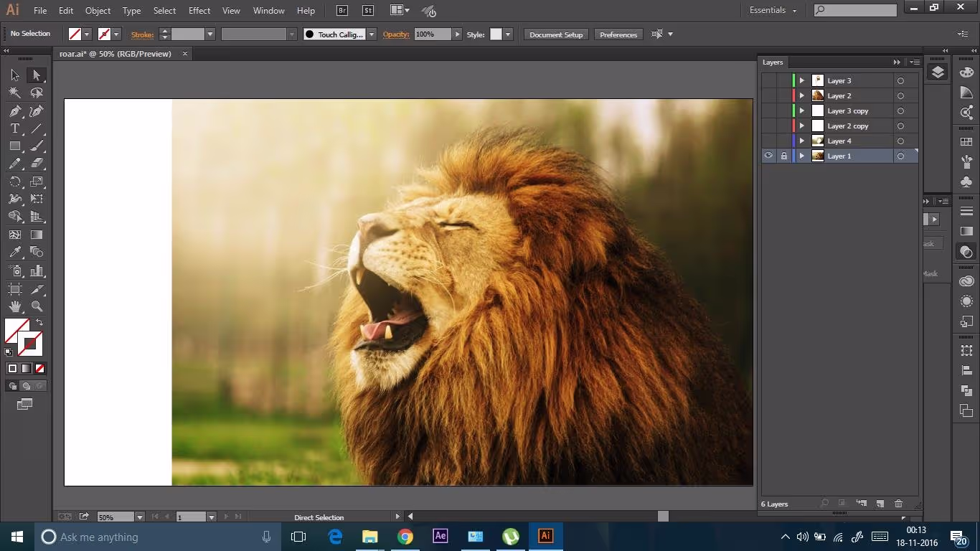
Task: Open the Effect menu
Action: (199, 11)
